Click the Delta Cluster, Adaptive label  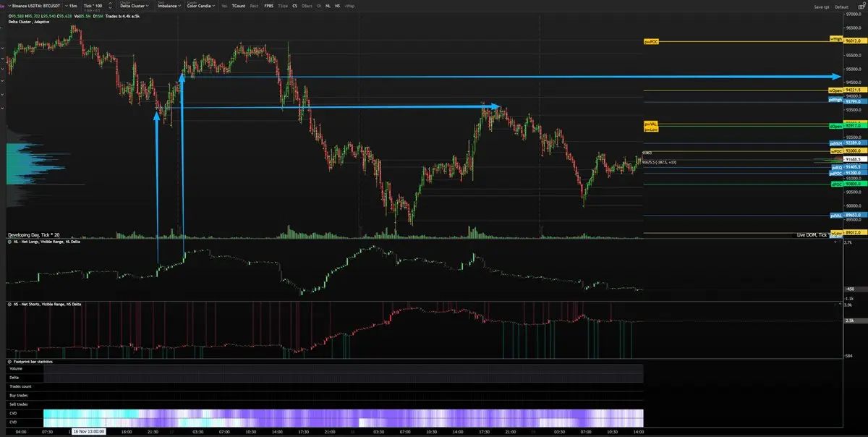click(27, 22)
